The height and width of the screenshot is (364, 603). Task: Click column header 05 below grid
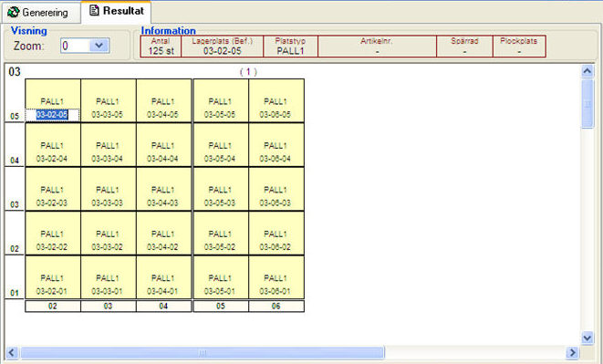tap(221, 307)
